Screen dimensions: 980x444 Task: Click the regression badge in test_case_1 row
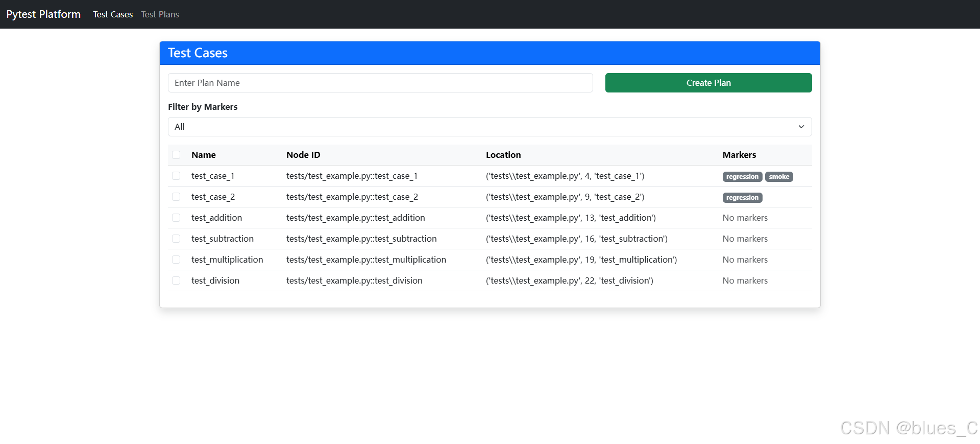[x=742, y=177]
